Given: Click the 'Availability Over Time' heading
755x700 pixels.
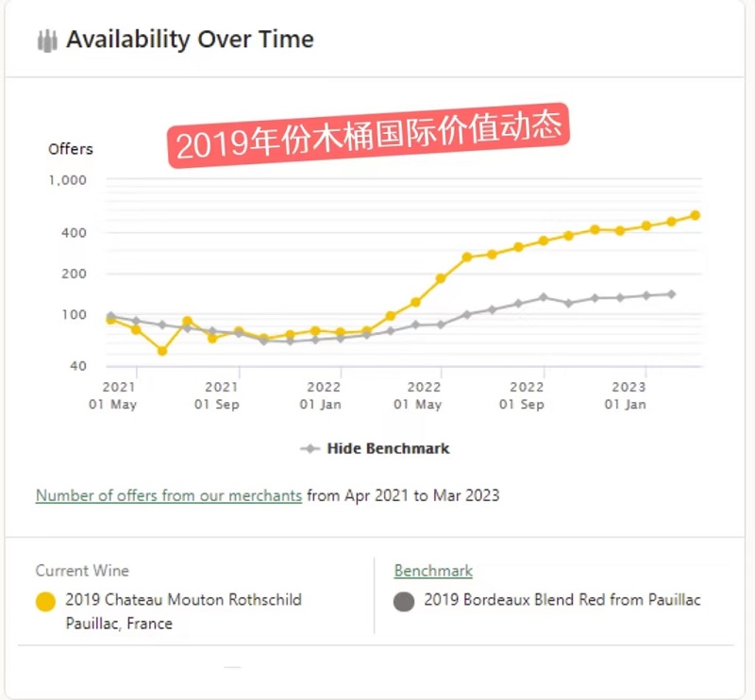Looking at the screenshot, I should (x=190, y=40).
